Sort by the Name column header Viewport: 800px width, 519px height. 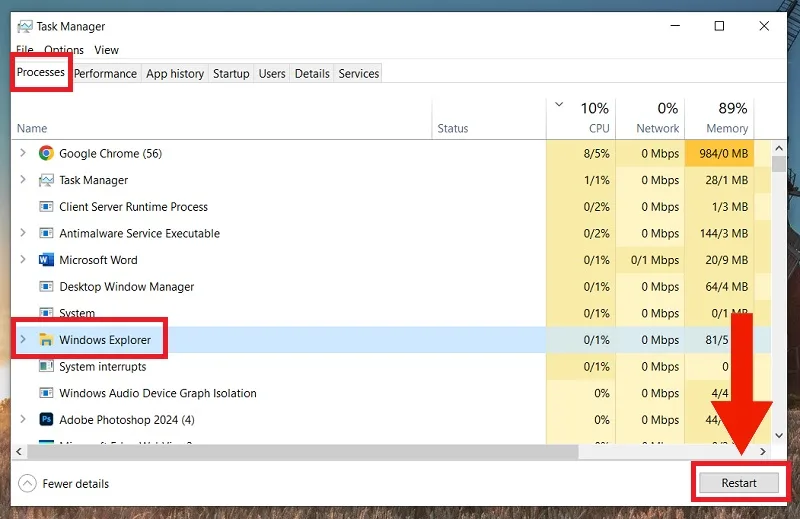pos(32,128)
